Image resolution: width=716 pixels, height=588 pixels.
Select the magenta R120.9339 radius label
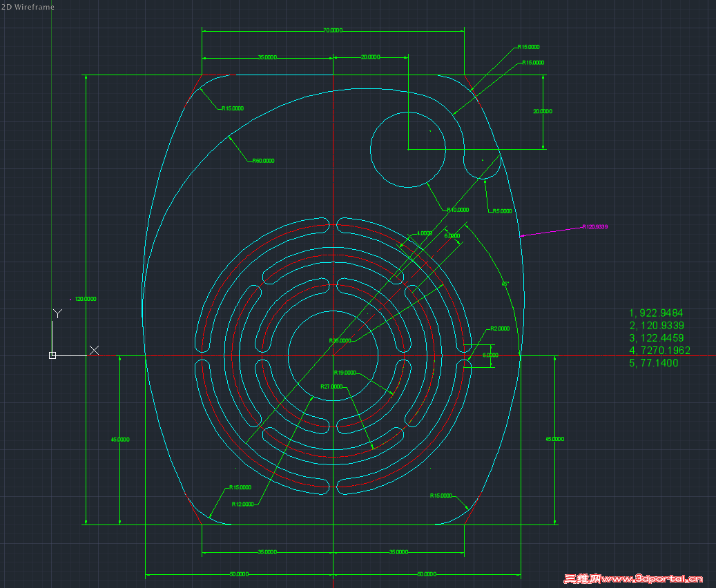tap(594, 226)
